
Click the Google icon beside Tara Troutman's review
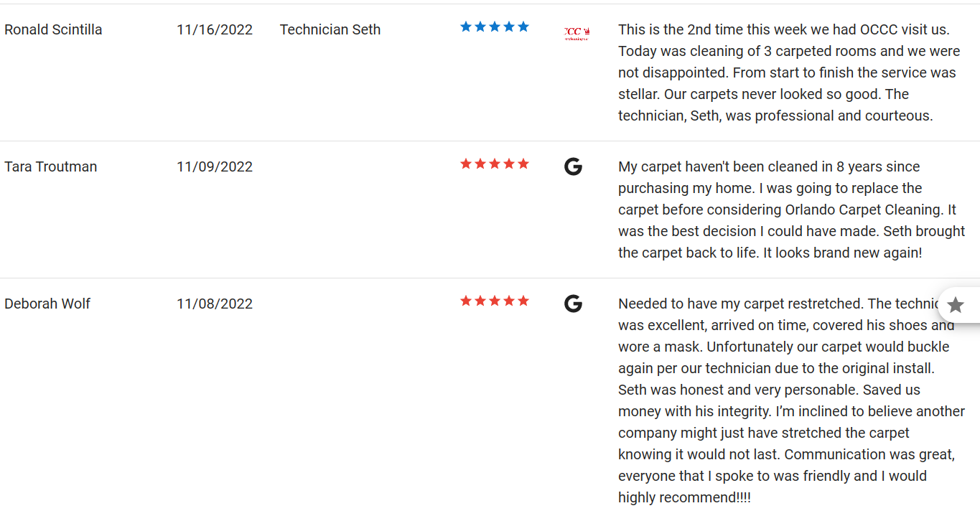pos(573,166)
